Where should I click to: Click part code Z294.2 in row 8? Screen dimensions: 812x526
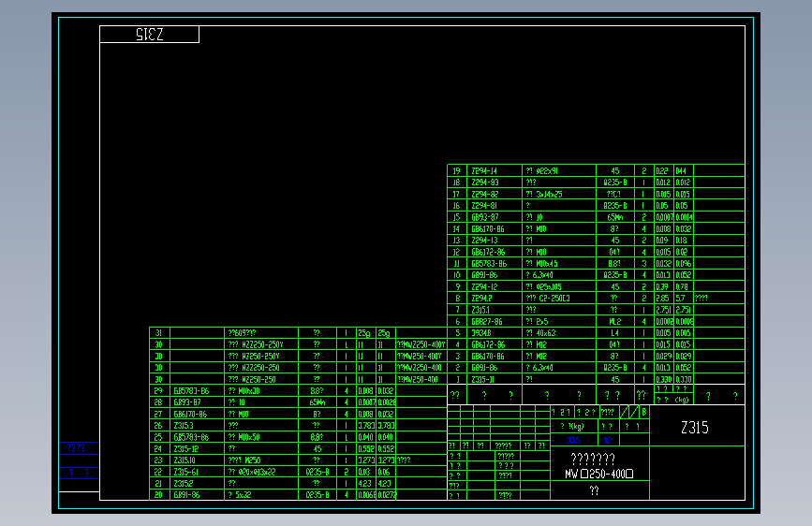(x=481, y=299)
